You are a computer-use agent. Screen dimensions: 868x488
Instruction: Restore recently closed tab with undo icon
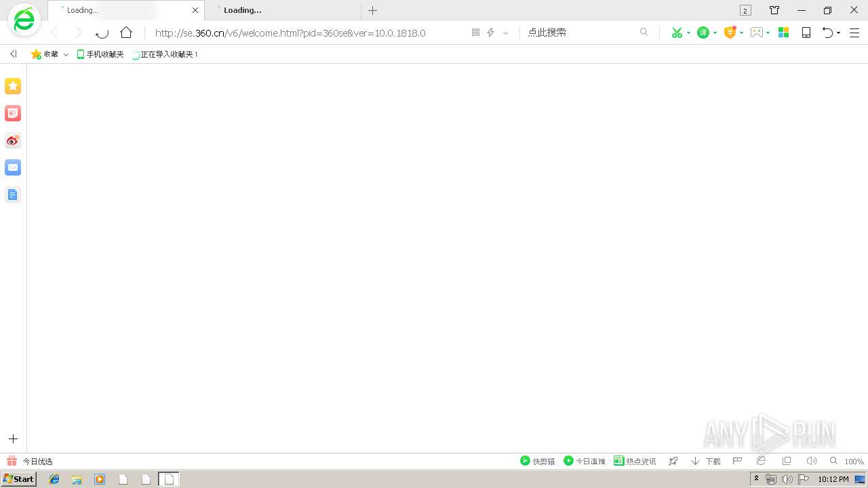pyautogui.click(x=827, y=33)
